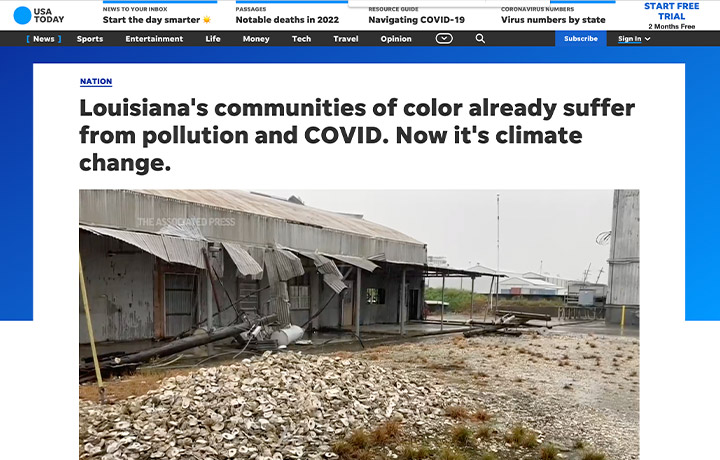Open Virus numbers by state link

(x=553, y=20)
